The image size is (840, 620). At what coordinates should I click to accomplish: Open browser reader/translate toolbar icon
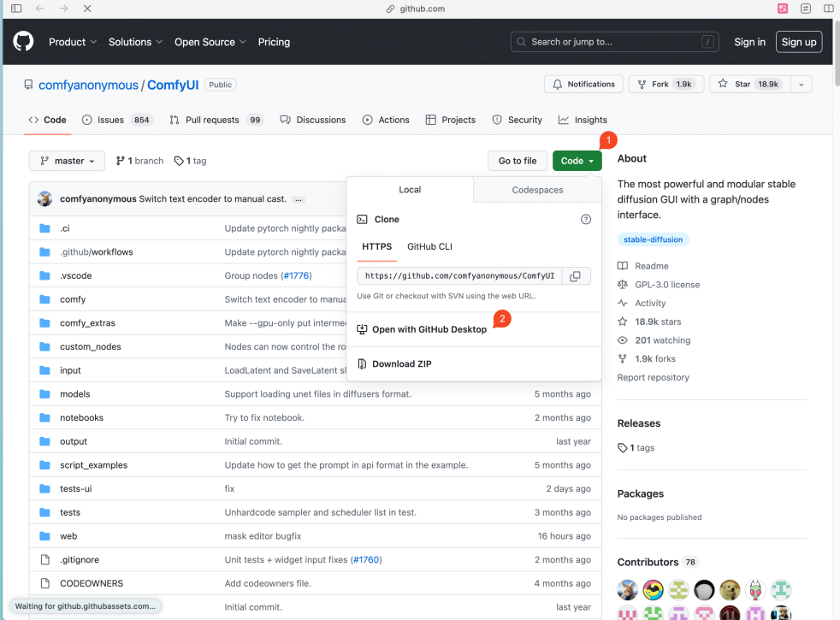point(806,9)
